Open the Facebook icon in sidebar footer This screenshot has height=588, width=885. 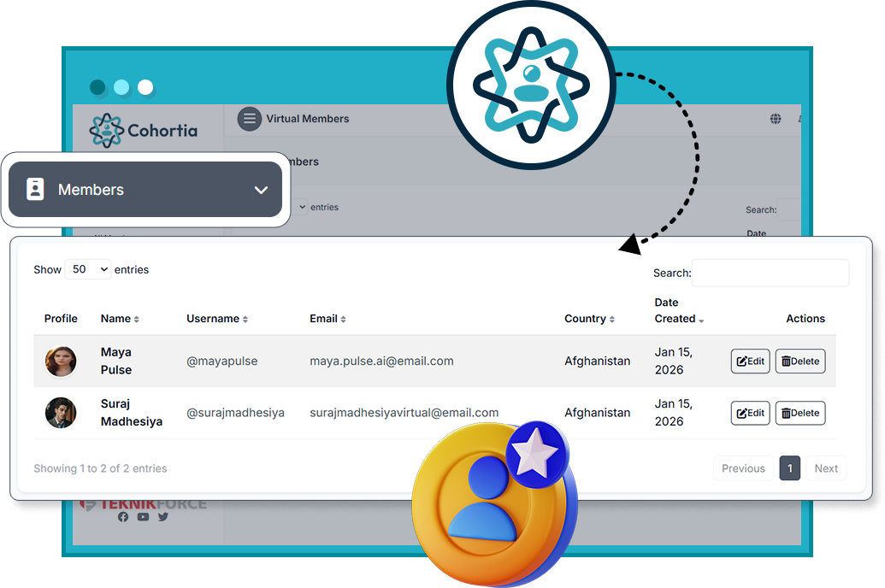(x=123, y=517)
